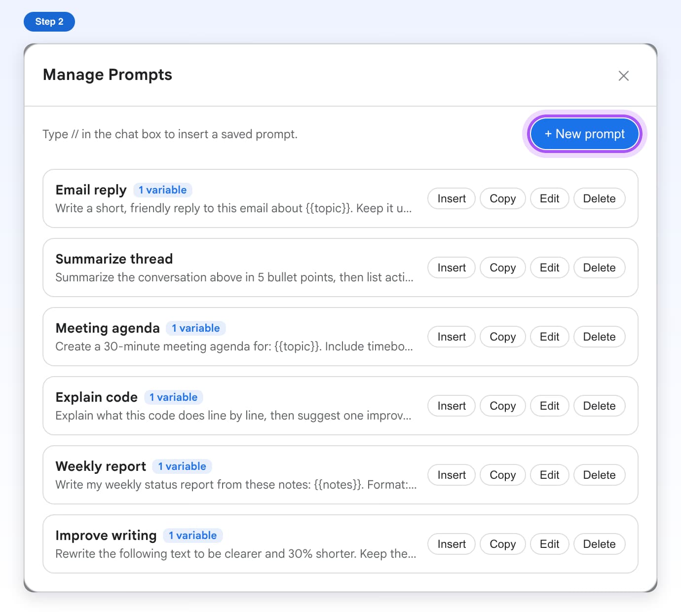Click the 1 variable badge on Explain code
Screen dimensions: 681x616
(173, 397)
